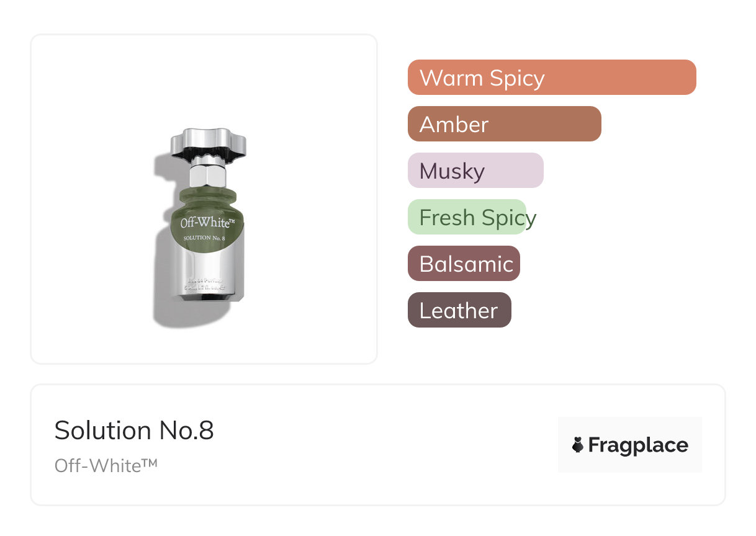Click the Leather accord bar
Viewport: 756px width, 536px height.
pyautogui.click(x=459, y=310)
